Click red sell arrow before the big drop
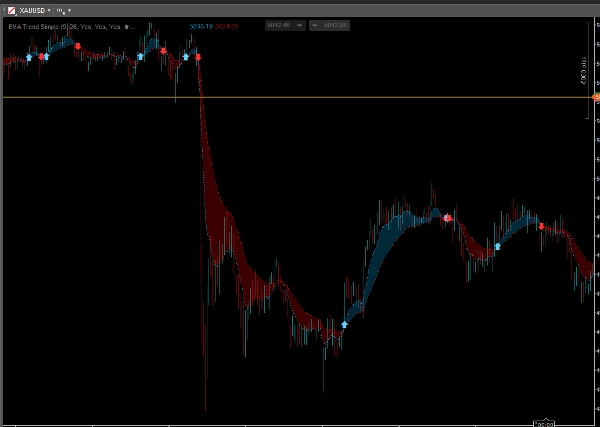 198,58
